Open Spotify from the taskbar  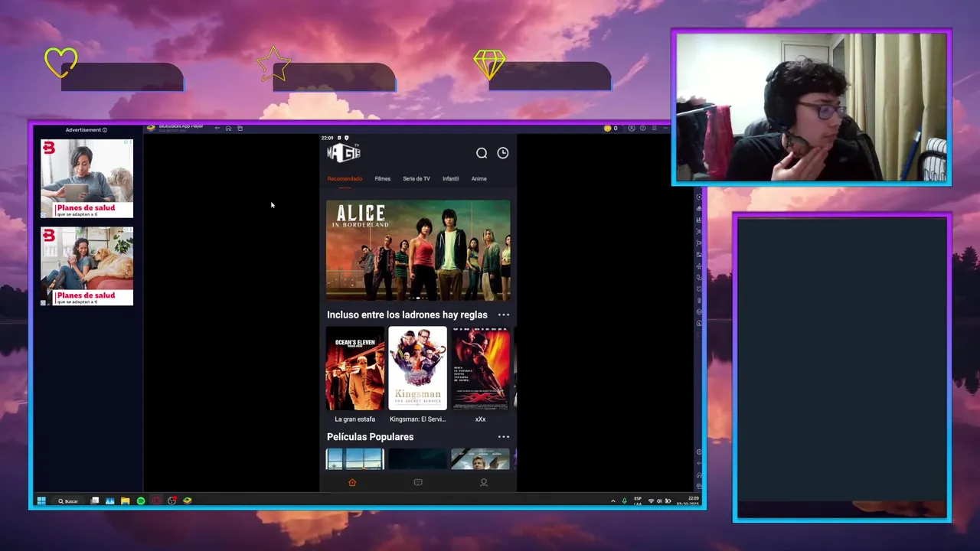pos(141,500)
